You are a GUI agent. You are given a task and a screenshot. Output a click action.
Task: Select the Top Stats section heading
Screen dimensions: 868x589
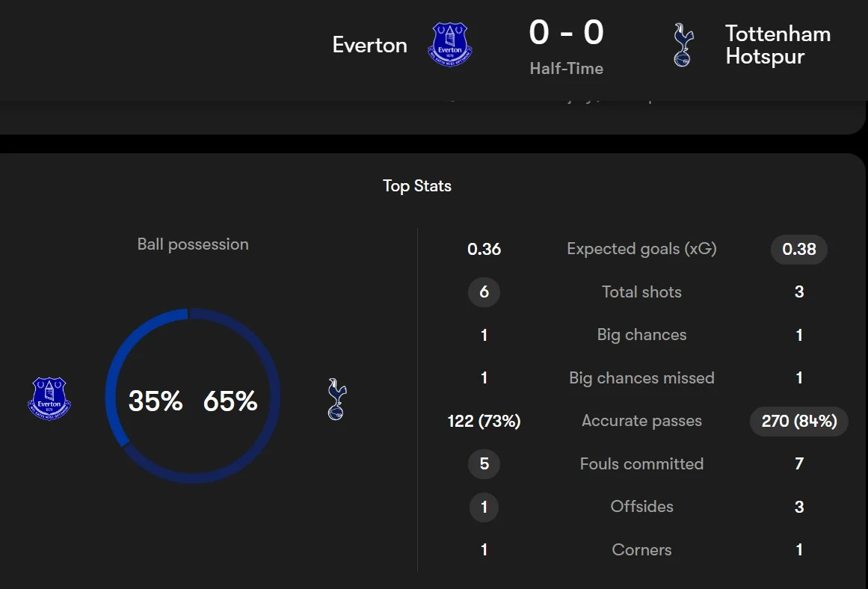click(417, 186)
